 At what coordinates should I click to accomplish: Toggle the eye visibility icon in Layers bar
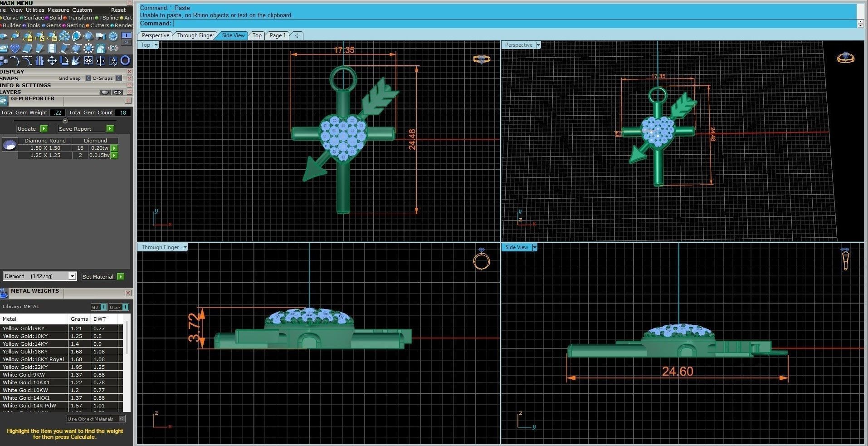pyautogui.click(x=117, y=92)
